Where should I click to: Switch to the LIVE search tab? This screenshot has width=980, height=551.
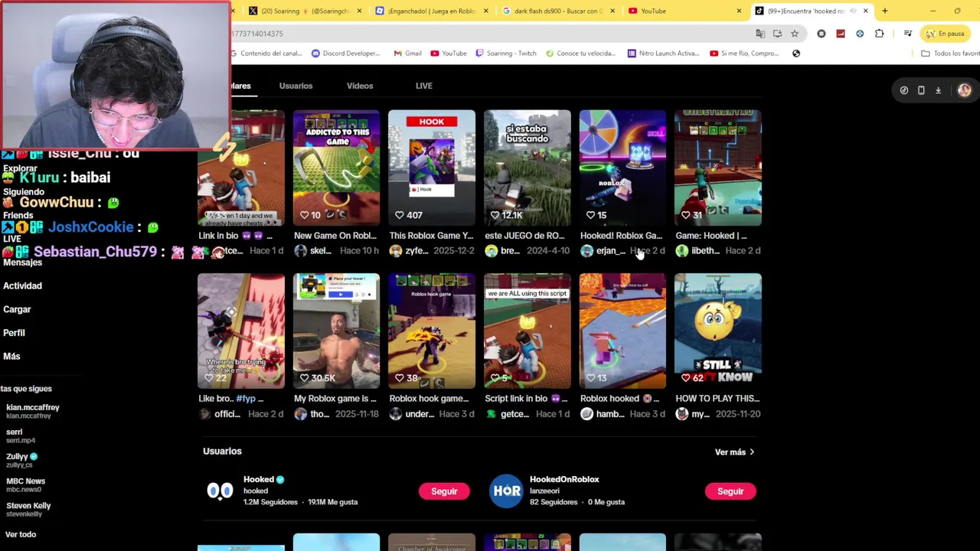coord(424,86)
